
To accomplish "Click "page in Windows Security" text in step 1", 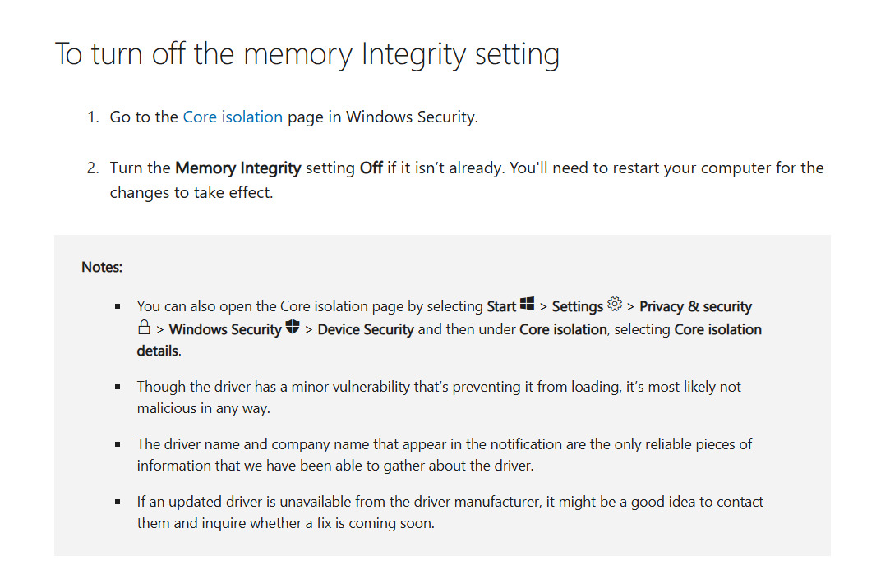I will pyautogui.click(x=382, y=117).
